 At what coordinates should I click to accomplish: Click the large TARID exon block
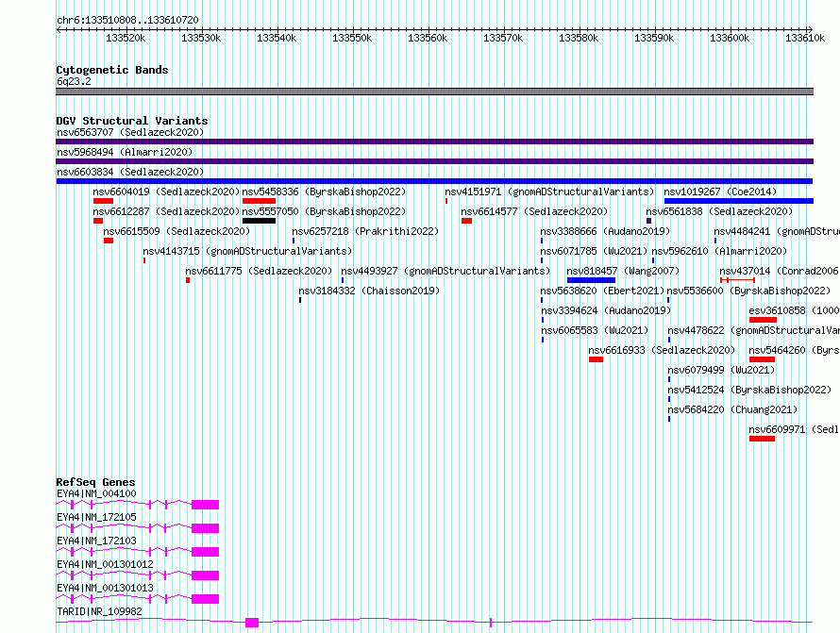(x=252, y=623)
